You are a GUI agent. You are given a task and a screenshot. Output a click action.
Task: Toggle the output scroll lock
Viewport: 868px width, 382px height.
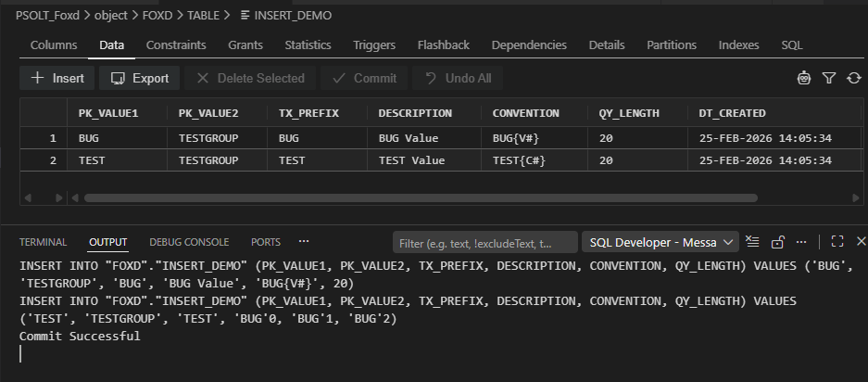(x=778, y=242)
